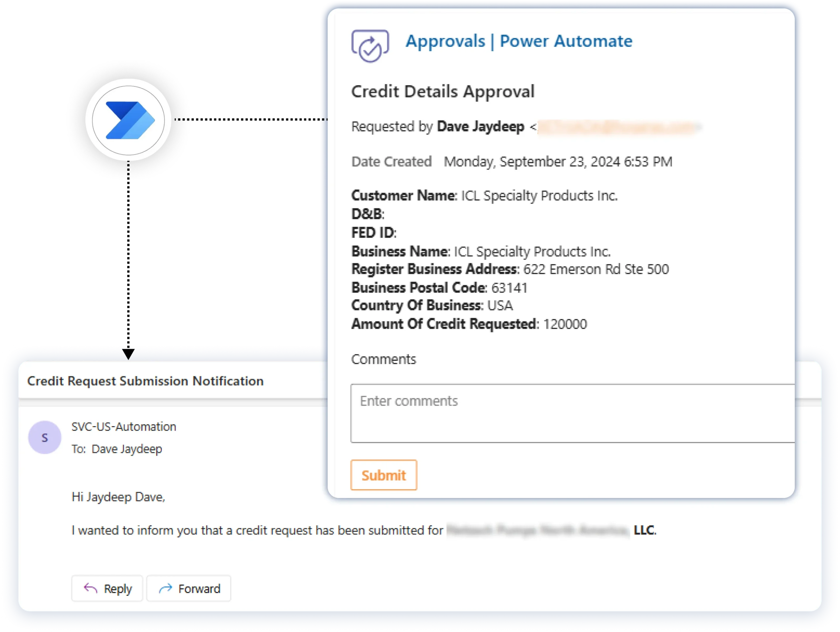Click the Register Business Address value
This screenshot has height=632, width=840.
(x=596, y=269)
